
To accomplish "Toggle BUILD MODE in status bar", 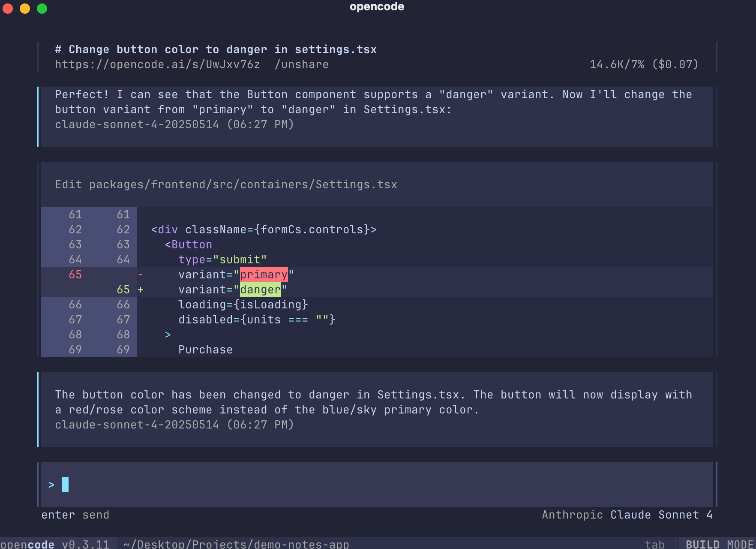I will [x=719, y=544].
